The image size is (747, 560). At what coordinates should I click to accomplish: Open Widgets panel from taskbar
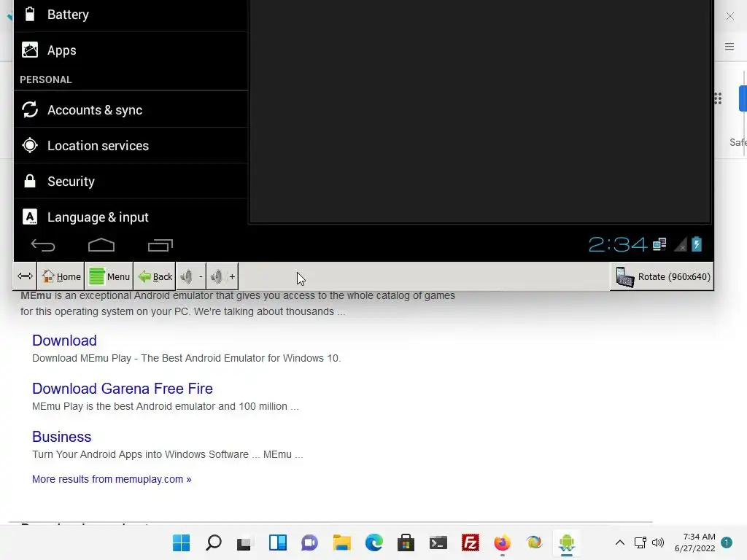(278, 542)
